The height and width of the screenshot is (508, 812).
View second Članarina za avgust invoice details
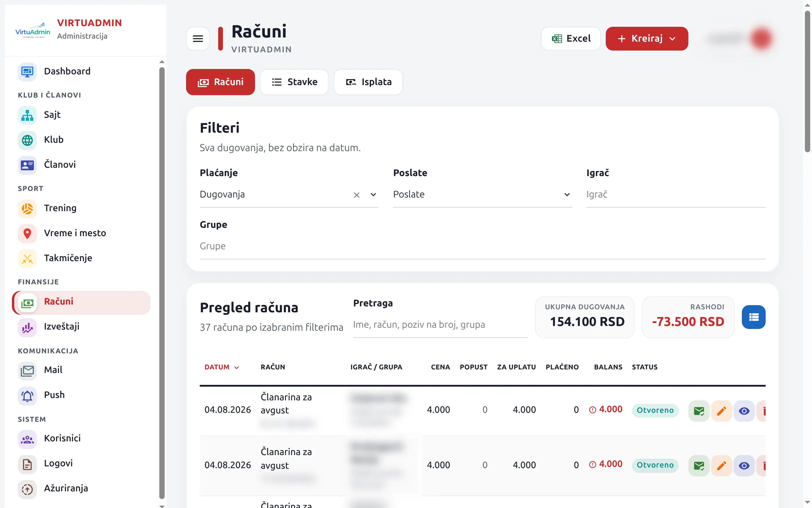[744, 466]
